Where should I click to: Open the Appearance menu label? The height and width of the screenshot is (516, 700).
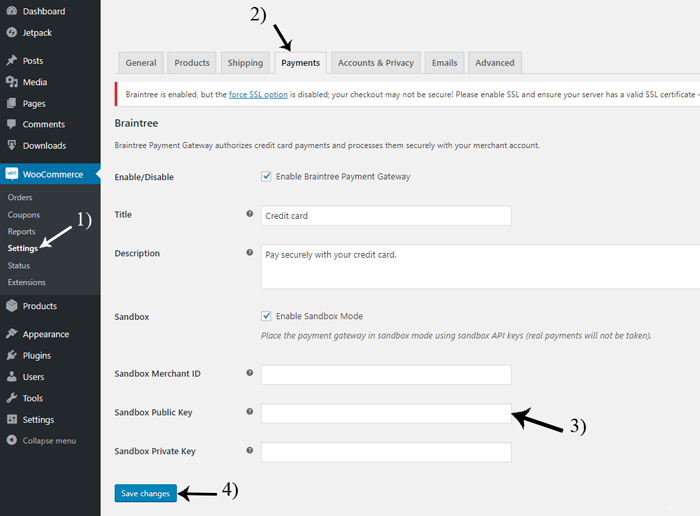(46, 334)
